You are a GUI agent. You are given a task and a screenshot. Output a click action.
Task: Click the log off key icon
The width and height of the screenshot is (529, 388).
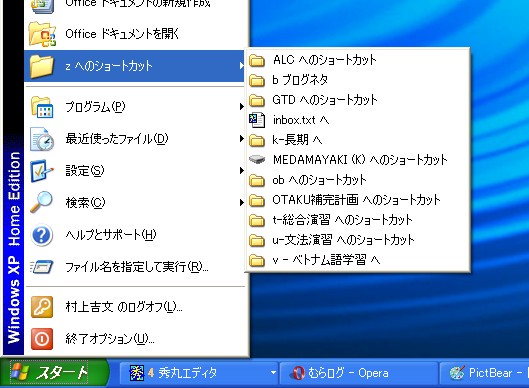pos(42,307)
